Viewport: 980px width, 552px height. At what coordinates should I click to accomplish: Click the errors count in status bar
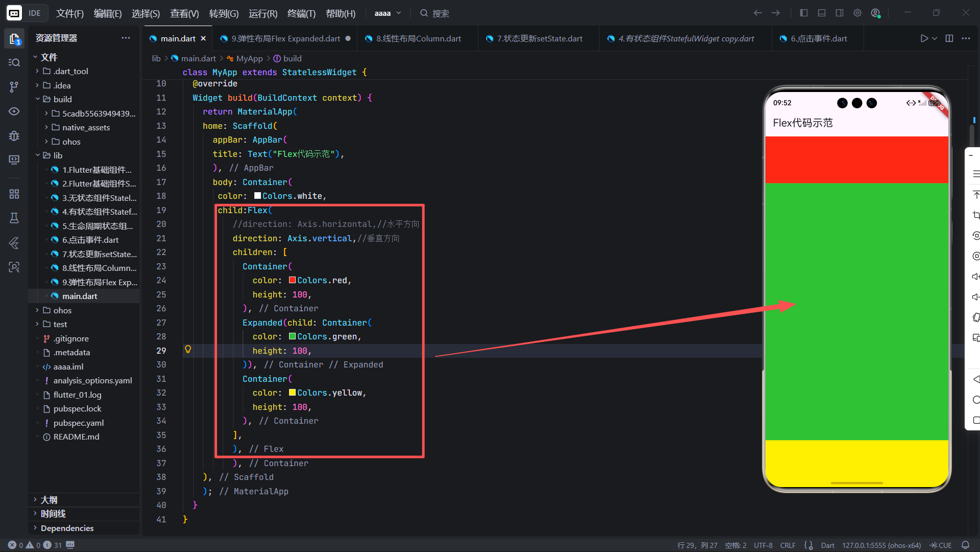(15, 545)
